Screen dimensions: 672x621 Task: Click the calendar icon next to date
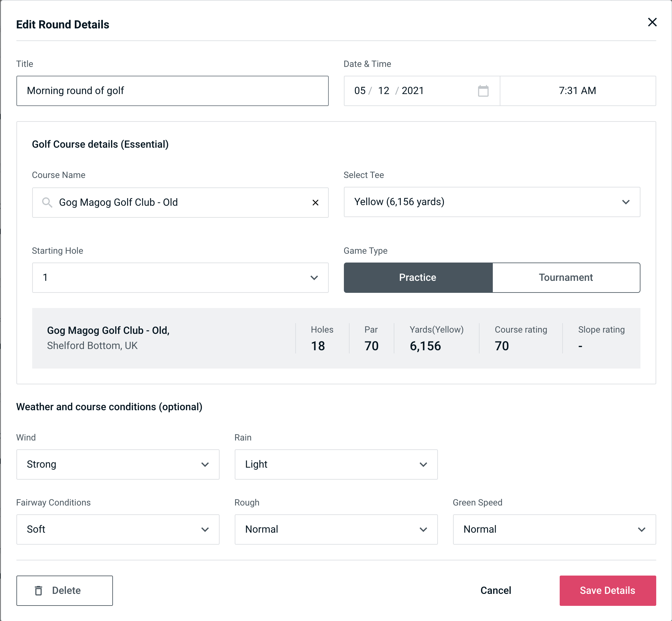click(482, 91)
